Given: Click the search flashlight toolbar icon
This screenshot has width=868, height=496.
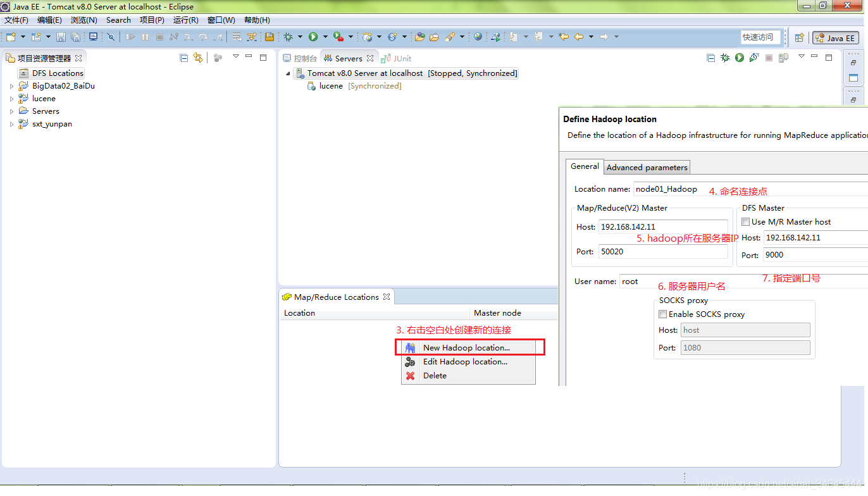Looking at the screenshot, I should click(450, 37).
